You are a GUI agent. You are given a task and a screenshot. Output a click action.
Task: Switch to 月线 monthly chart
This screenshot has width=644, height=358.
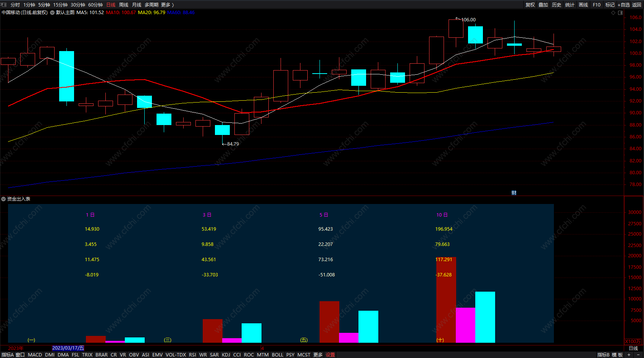pyautogui.click(x=137, y=5)
